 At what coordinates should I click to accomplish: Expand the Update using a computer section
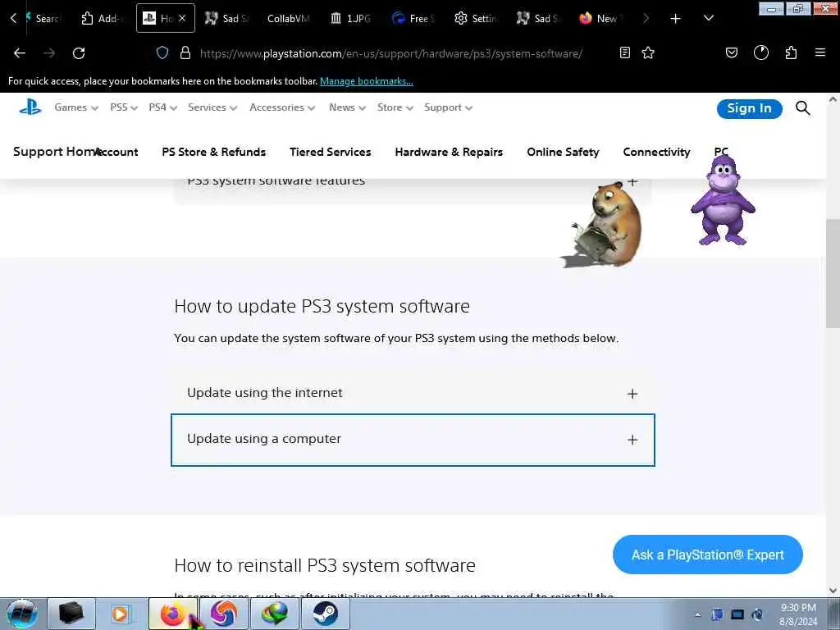point(413,440)
